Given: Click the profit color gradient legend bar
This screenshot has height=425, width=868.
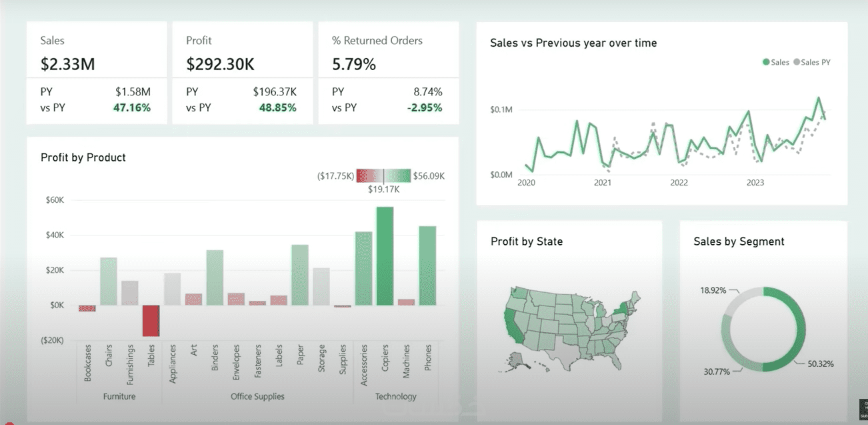Looking at the screenshot, I should pyautogui.click(x=384, y=176).
